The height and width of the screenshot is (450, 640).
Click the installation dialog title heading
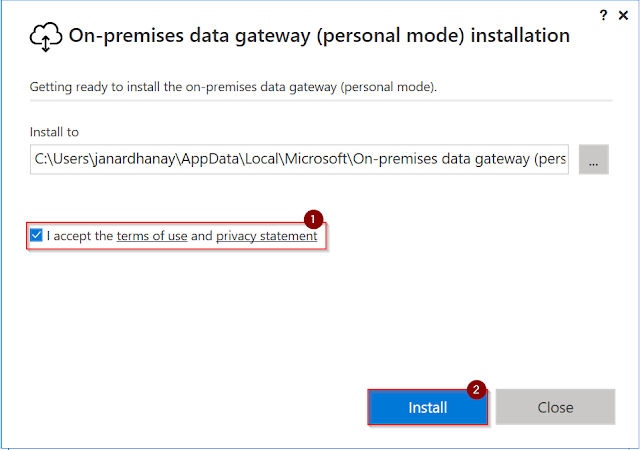tap(319, 36)
